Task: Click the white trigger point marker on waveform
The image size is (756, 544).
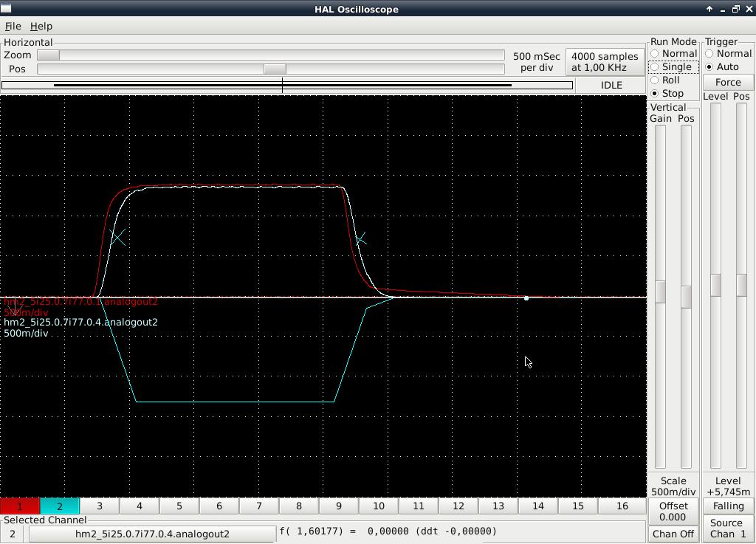Action: pos(526,298)
